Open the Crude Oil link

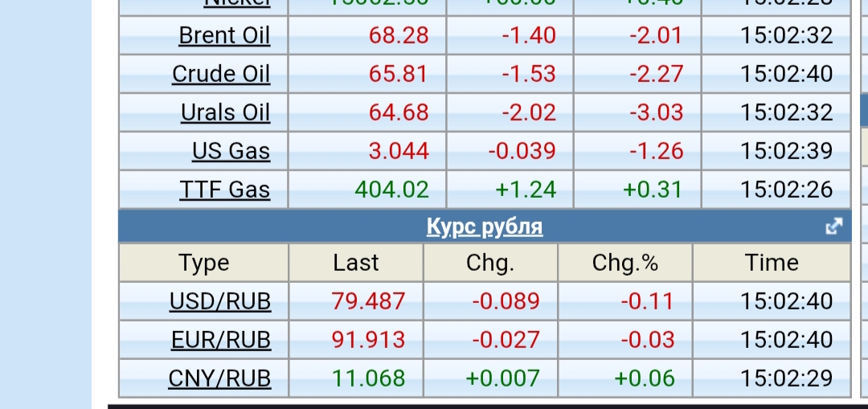[x=221, y=74]
